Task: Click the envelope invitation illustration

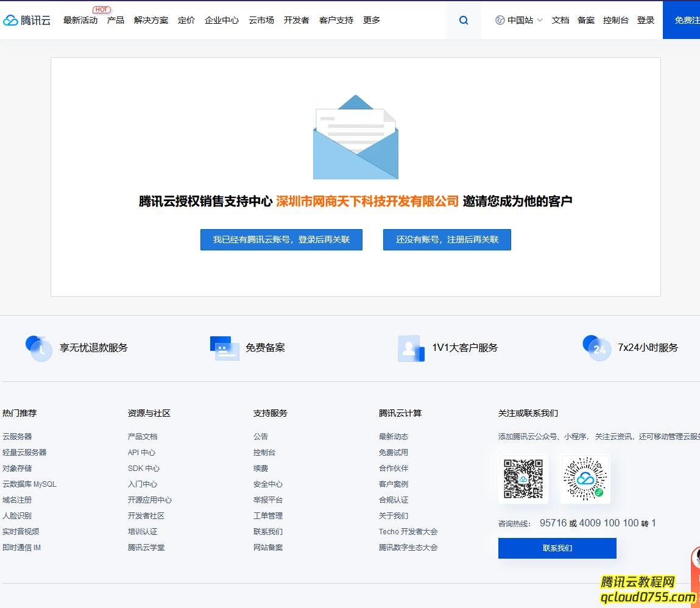Action: click(x=355, y=136)
